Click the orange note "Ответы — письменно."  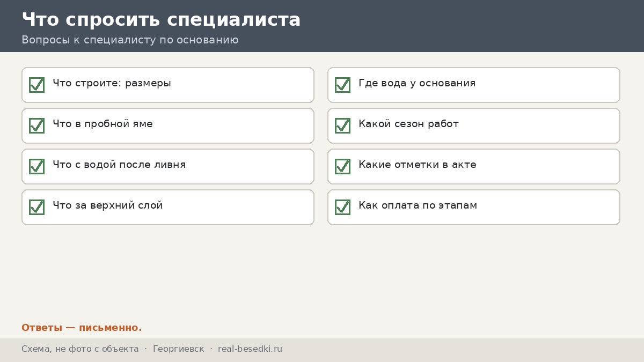(x=82, y=328)
